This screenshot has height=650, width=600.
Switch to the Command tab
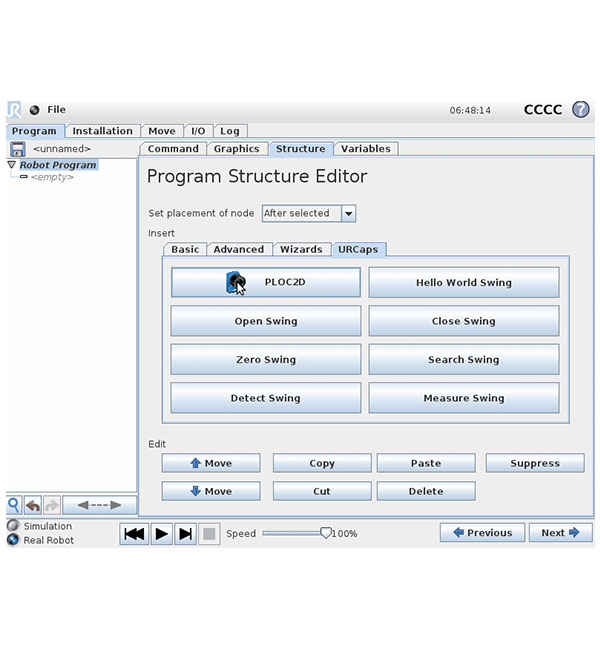(x=173, y=149)
